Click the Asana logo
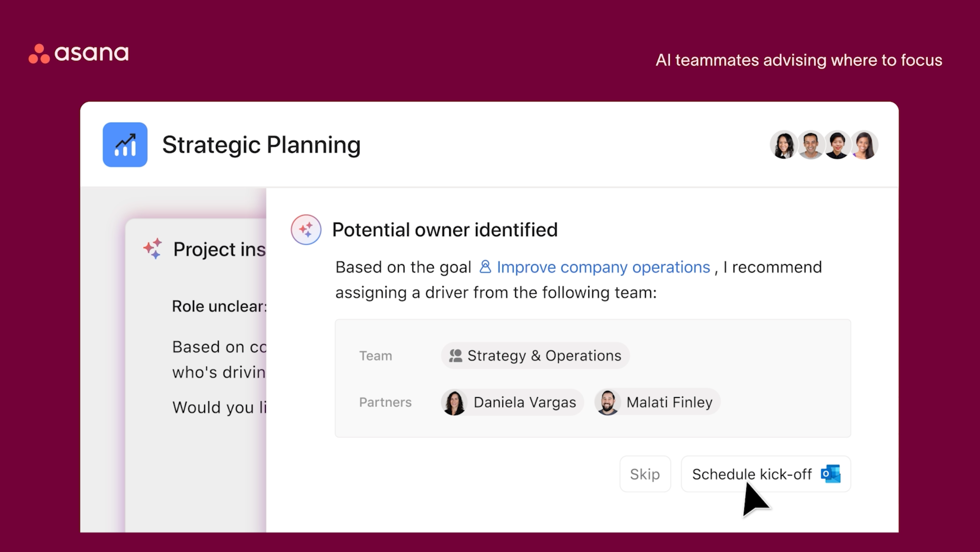Viewport: 980px width, 552px height. pos(79,54)
